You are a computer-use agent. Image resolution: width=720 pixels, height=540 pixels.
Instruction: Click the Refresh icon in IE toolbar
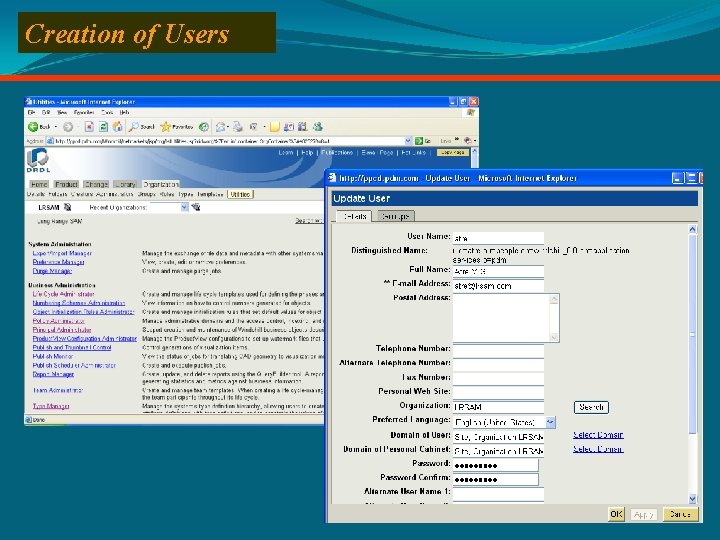pos(103,127)
